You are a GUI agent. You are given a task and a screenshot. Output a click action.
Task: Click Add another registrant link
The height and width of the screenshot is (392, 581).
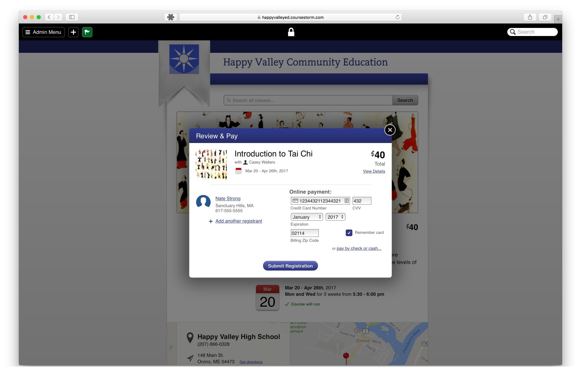tap(239, 221)
